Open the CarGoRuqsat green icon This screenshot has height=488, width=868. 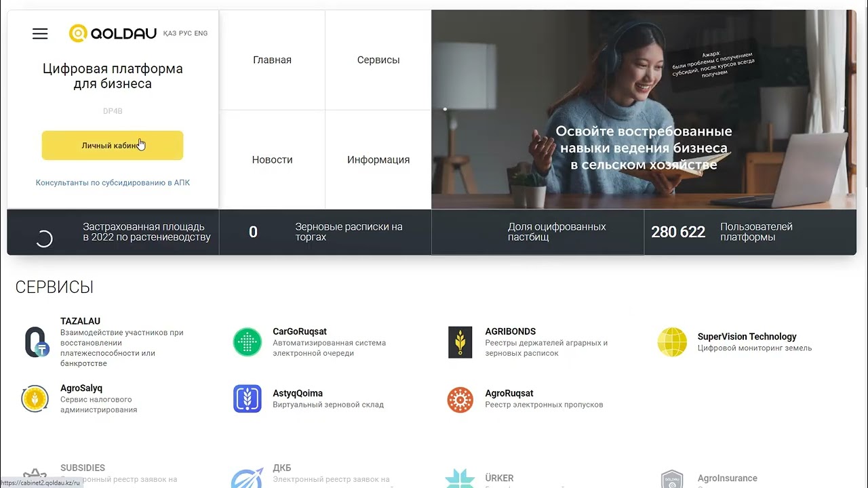click(248, 342)
